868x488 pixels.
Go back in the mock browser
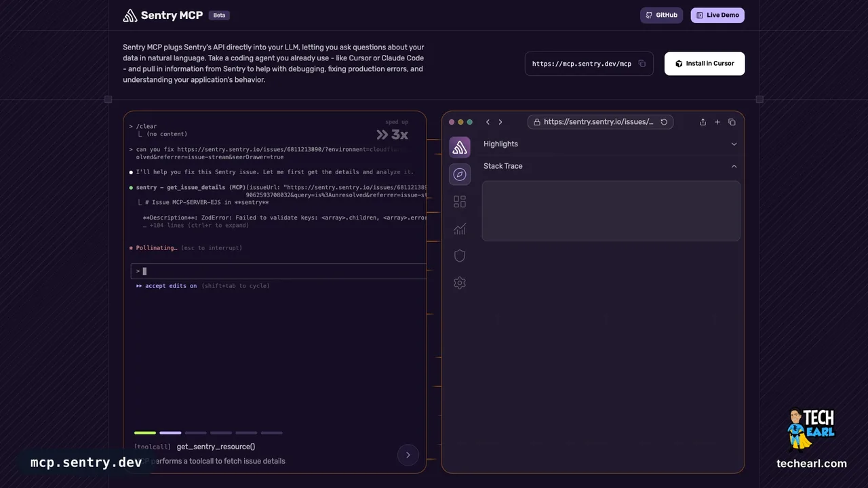[488, 122]
